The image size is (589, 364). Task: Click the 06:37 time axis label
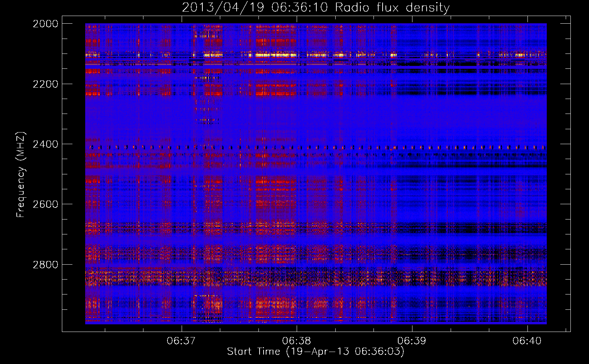click(181, 341)
